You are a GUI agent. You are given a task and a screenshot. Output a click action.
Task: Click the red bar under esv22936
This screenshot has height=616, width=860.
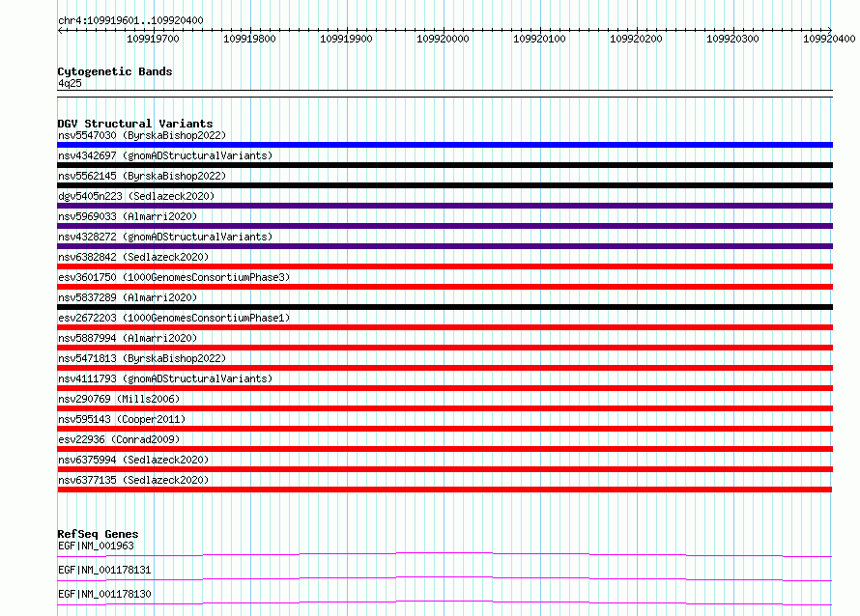(444, 449)
